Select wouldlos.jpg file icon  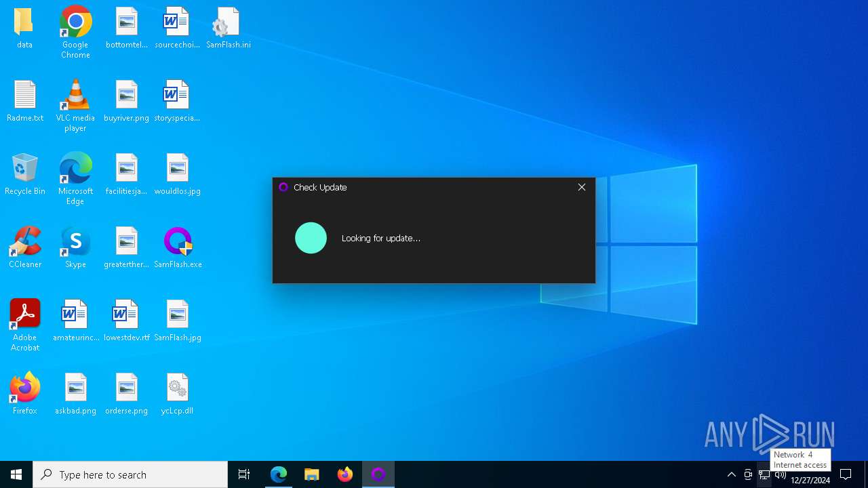coord(177,174)
